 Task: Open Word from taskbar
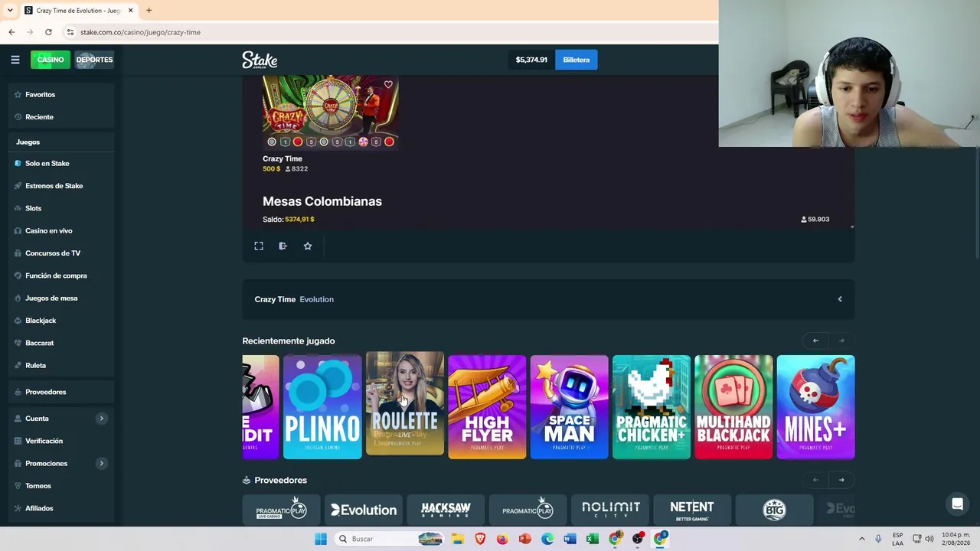pyautogui.click(x=570, y=539)
